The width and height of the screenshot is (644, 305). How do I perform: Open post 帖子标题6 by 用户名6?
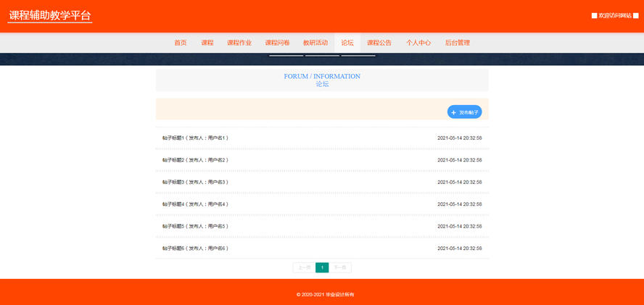[x=195, y=248]
